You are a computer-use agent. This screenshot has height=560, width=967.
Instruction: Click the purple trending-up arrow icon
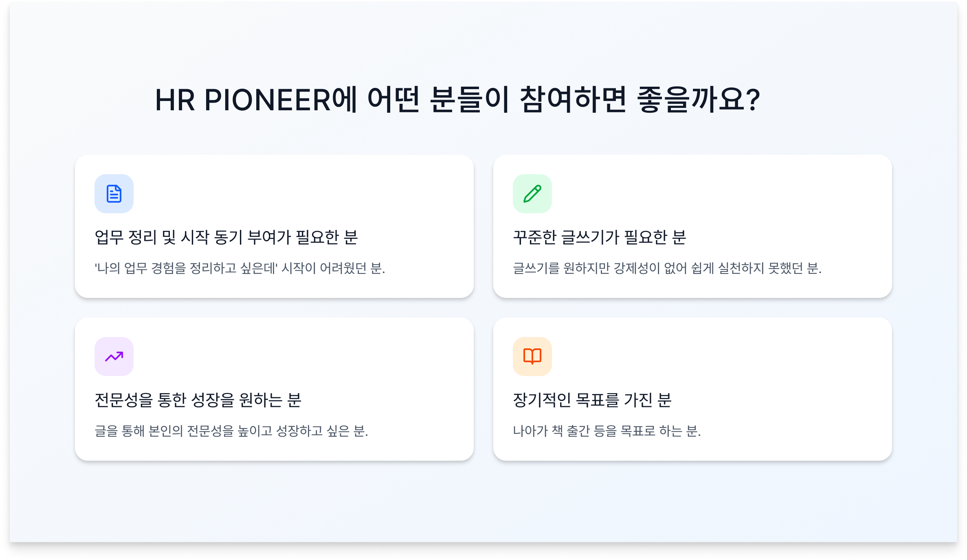point(114,357)
